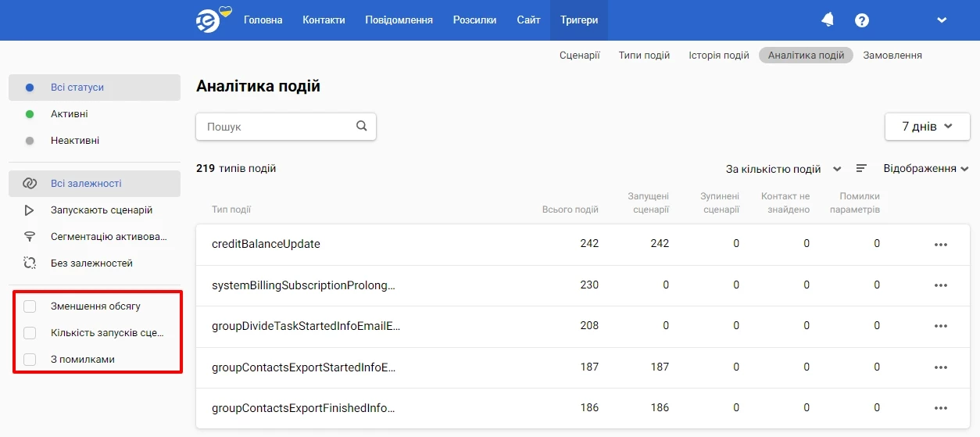980x437 pixels.
Task: Open the notifications bell
Action: pyautogui.click(x=828, y=20)
